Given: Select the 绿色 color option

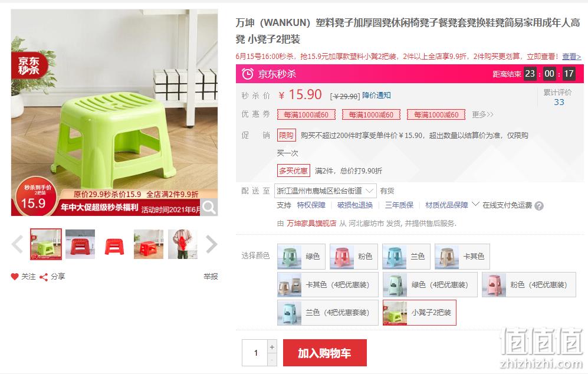Looking at the screenshot, I should pos(301,256).
